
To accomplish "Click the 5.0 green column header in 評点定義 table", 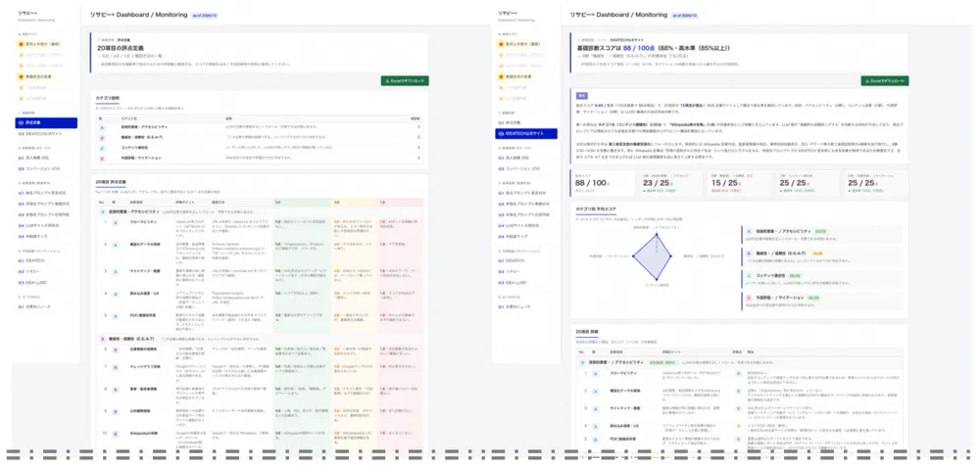I will (x=301, y=203).
